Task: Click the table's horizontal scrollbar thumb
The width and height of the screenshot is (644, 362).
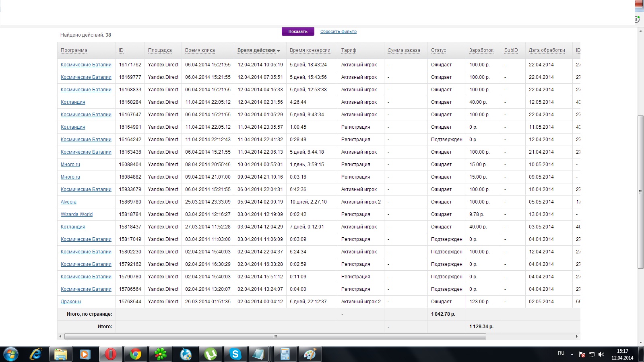Action: (x=275, y=336)
